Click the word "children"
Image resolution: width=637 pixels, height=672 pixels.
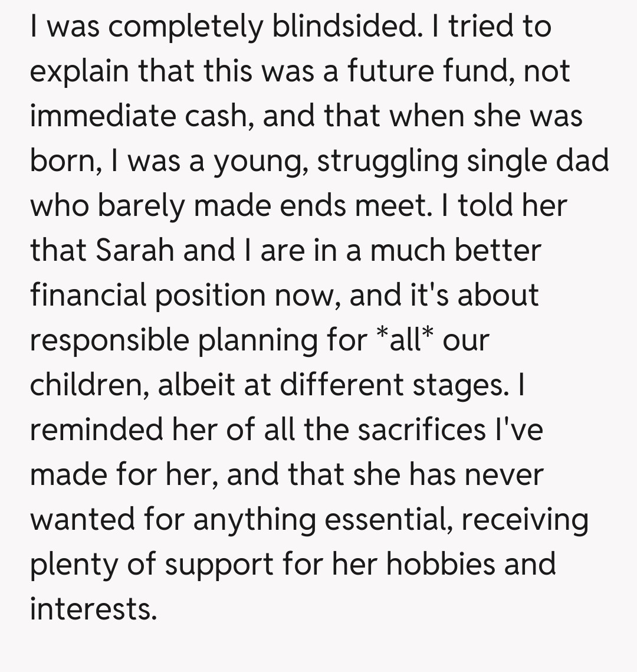click(87, 385)
